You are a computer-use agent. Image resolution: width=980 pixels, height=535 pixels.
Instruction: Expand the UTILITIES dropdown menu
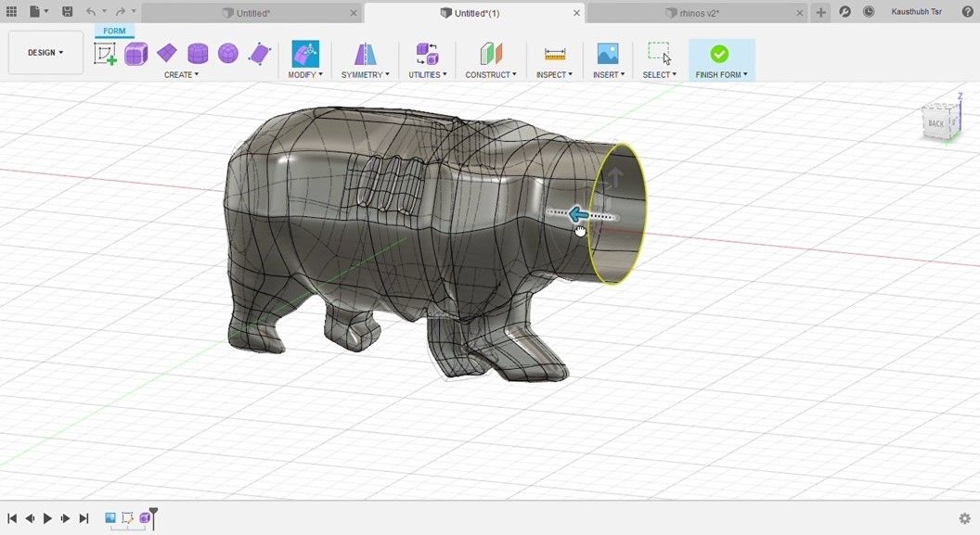coord(428,74)
